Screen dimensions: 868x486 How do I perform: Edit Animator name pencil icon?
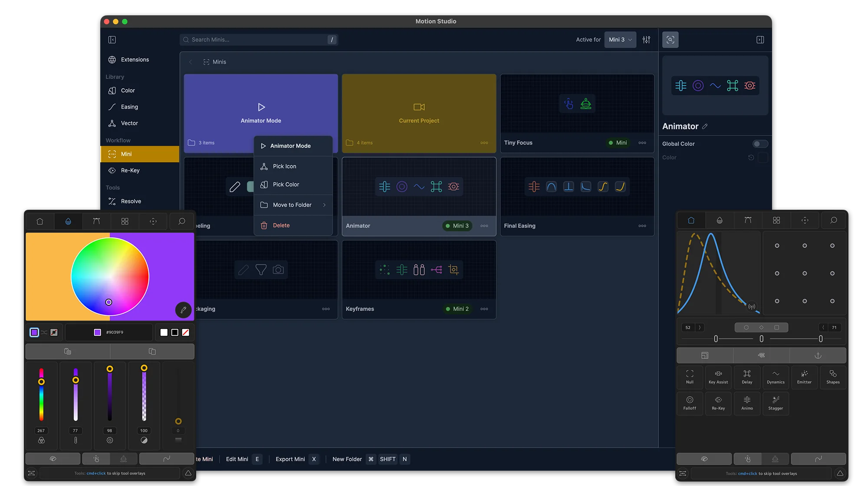click(705, 126)
